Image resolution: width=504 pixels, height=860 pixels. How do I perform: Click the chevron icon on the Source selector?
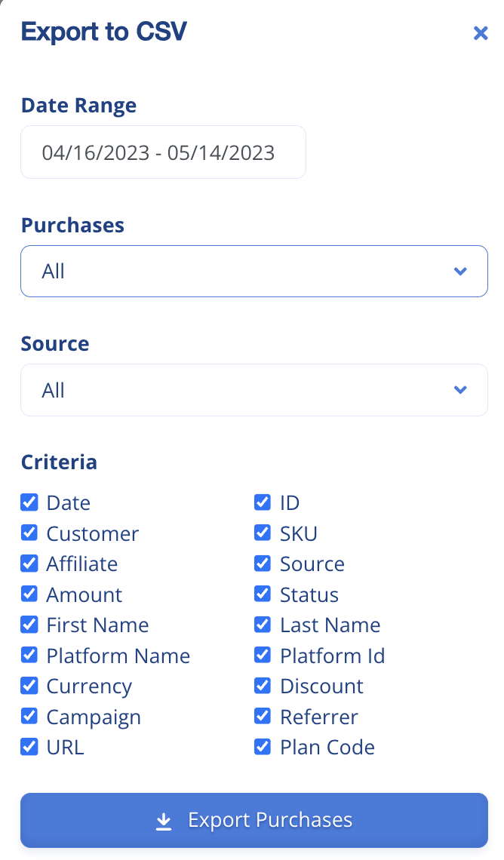(x=460, y=390)
